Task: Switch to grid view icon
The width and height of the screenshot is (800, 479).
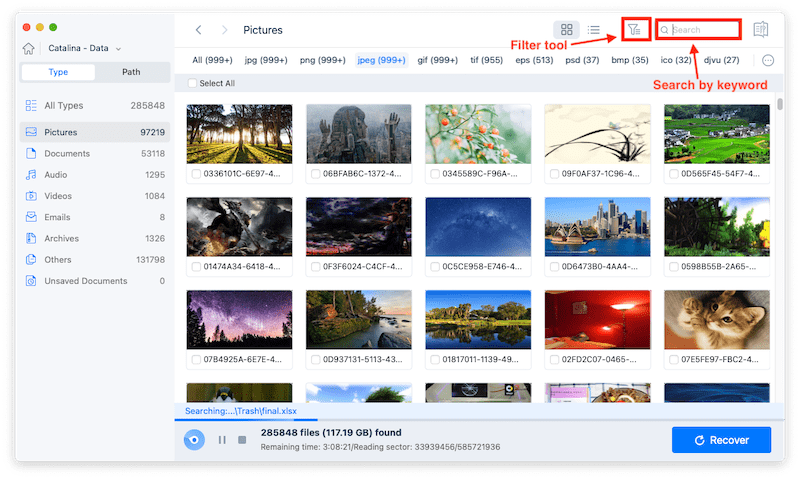Action: [x=566, y=31]
